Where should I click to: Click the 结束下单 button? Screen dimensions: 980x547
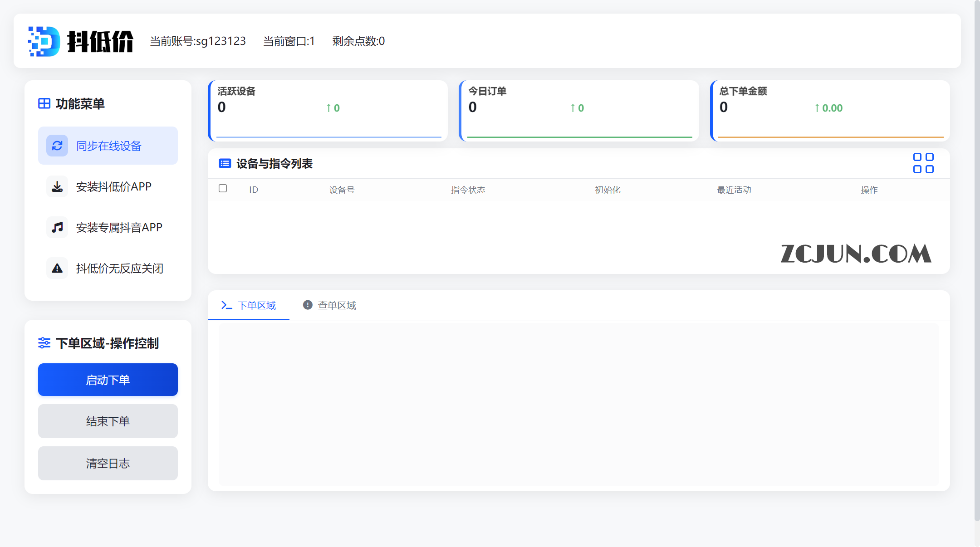click(108, 421)
